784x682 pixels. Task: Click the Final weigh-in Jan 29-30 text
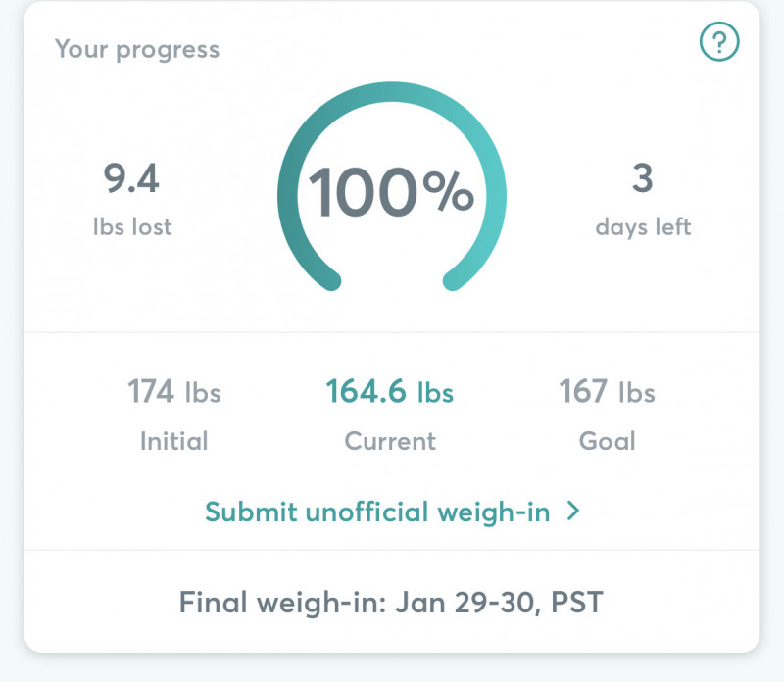click(391, 601)
